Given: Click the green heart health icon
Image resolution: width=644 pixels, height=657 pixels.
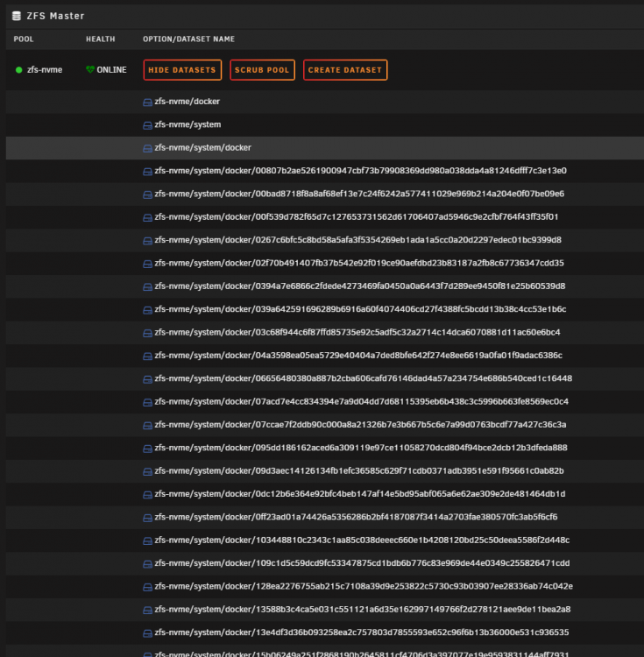Looking at the screenshot, I should tap(90, 69).
